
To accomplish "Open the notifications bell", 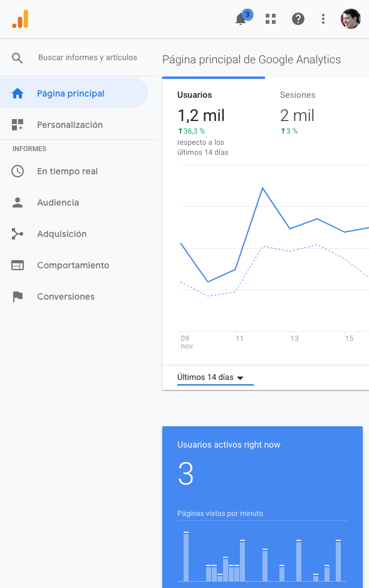I will pyautogui.click(x=241, y=19).
